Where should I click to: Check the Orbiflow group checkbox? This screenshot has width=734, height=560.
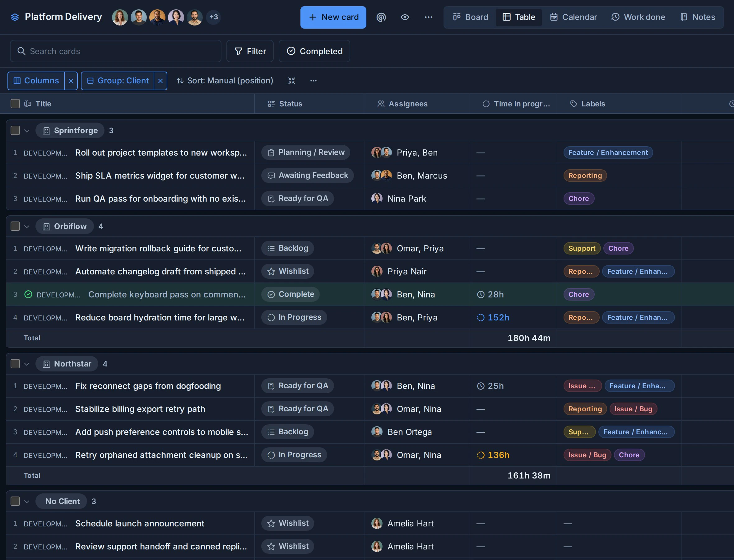(15, 226)
